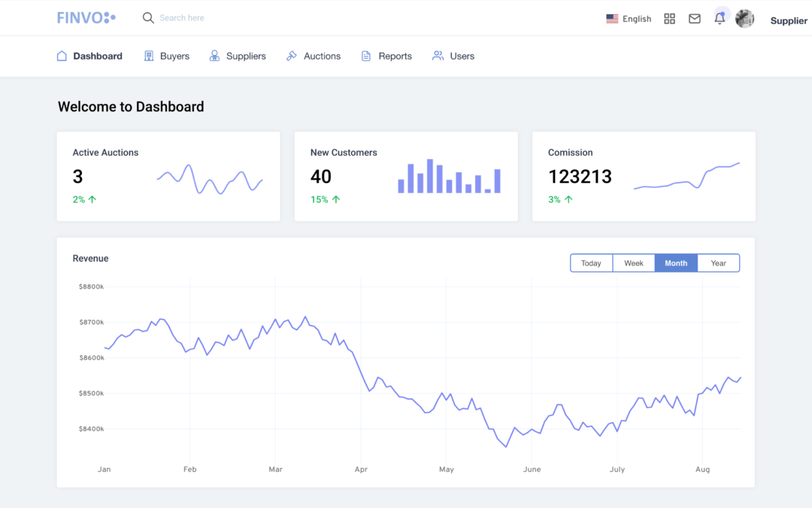Click the Reports document icon
The width and height of the screenshot is (812, 508).
(x=366, y=56)
